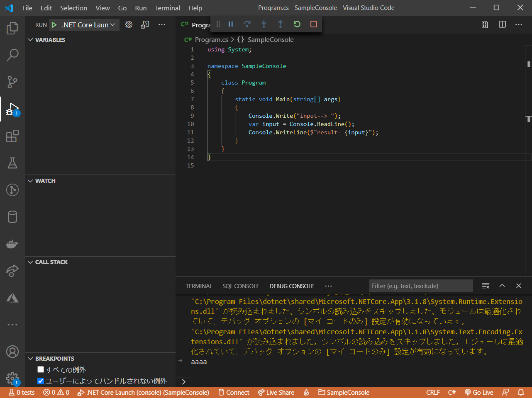The width and height of the screenshot is (532, 398).
Task: Open editor more actions menu
Action: pyautogui.click(x=519, y=24)
